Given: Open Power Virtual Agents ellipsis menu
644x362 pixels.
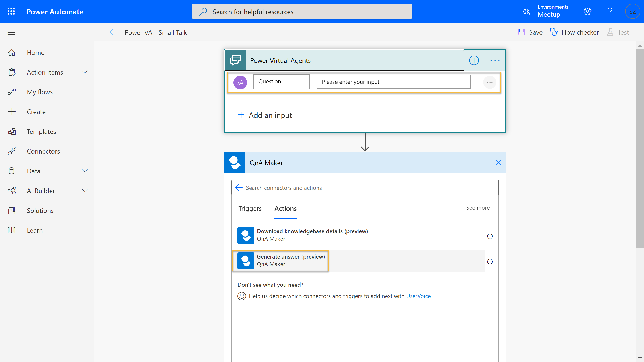Looking at the screenshot, I should click(x=495, y=61).
